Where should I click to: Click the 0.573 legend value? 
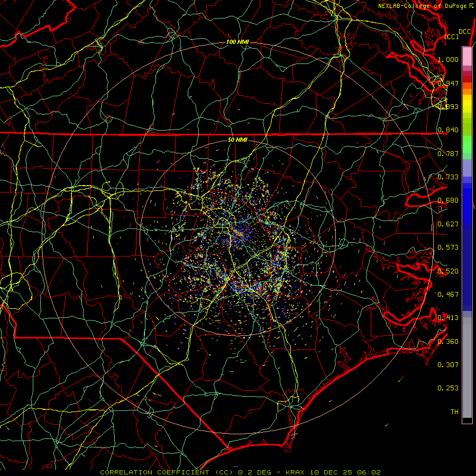(448, 248)
